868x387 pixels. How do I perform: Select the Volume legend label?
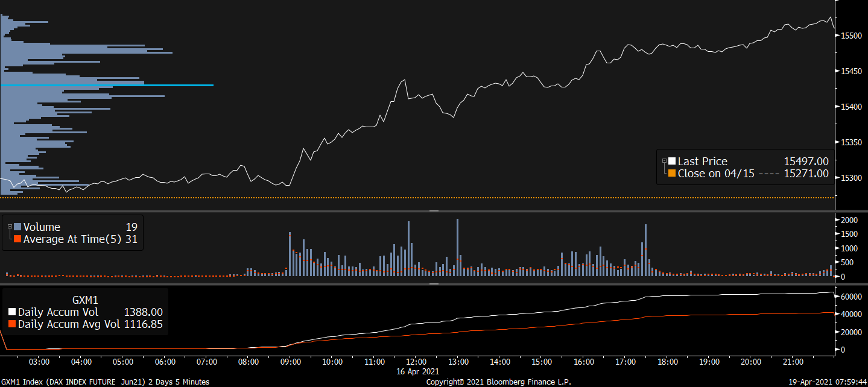[x=42, y=227]
